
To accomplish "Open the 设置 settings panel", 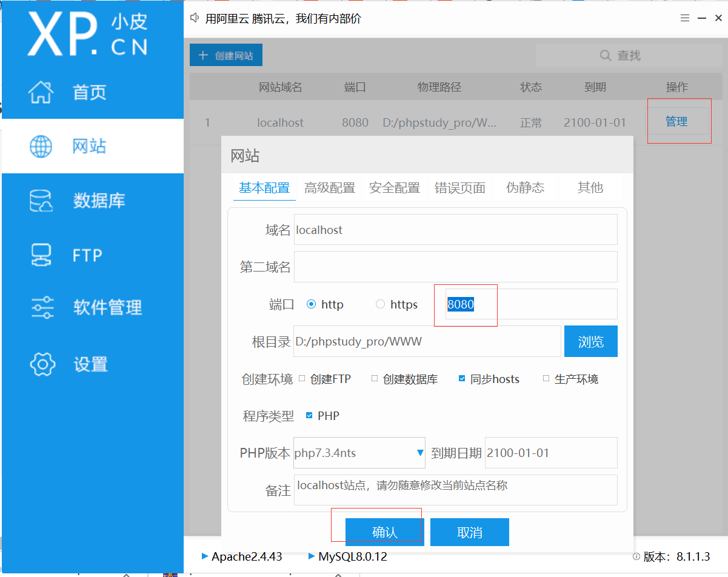I will tap(91, 364).
